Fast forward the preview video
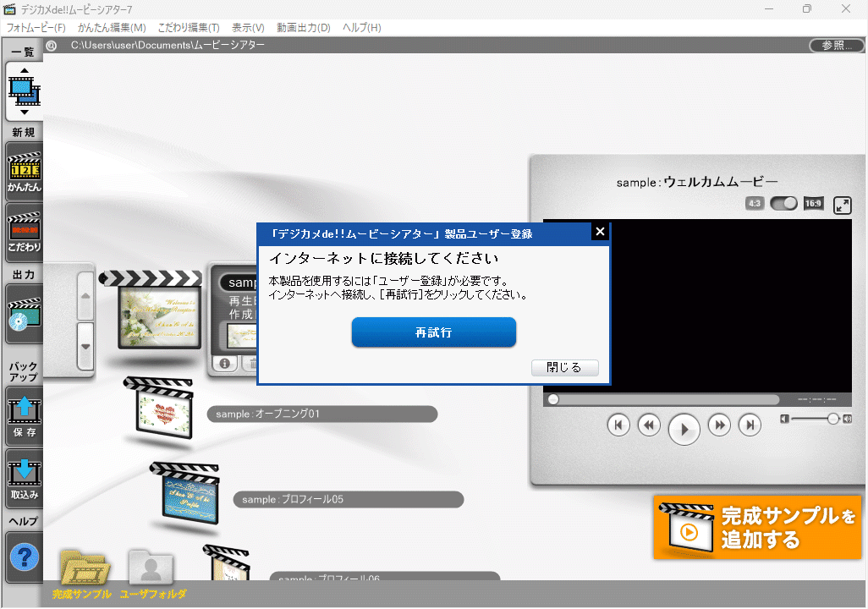 (719, 425)
